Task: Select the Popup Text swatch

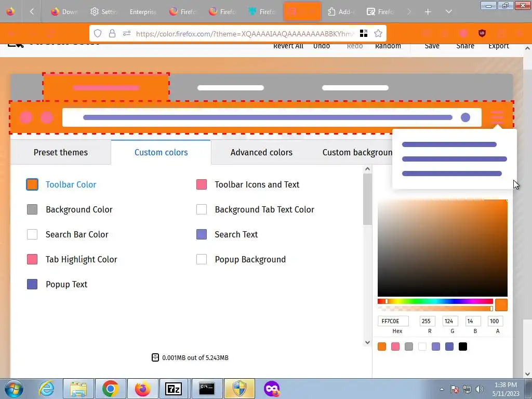Action: (x=32, y=284)
